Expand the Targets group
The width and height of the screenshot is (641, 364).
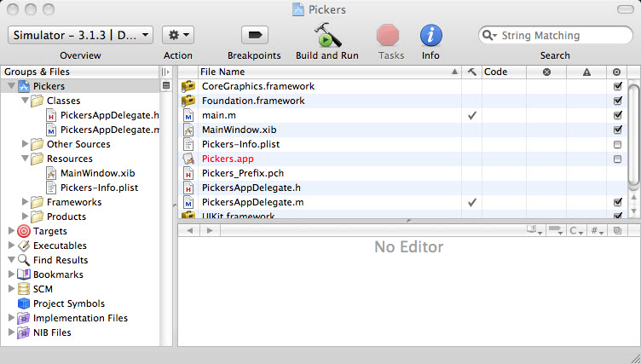pos(11,231)
